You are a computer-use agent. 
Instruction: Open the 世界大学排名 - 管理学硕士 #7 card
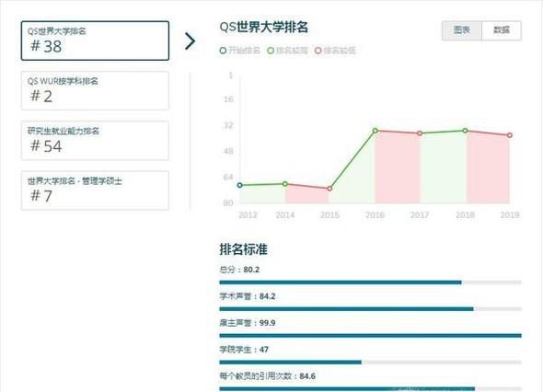coord(95,190)
